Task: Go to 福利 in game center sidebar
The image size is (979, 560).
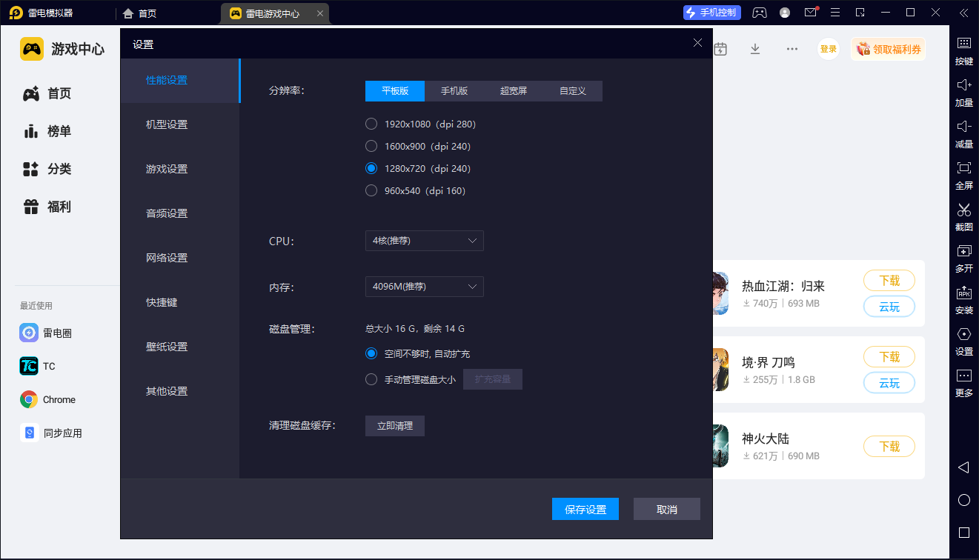Action: tap(47, 207)
